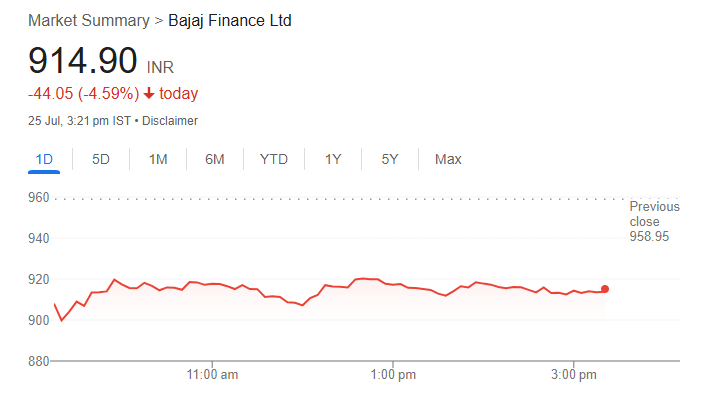
Task: Click the 3:00 pm time axis label
Action: 573,375
